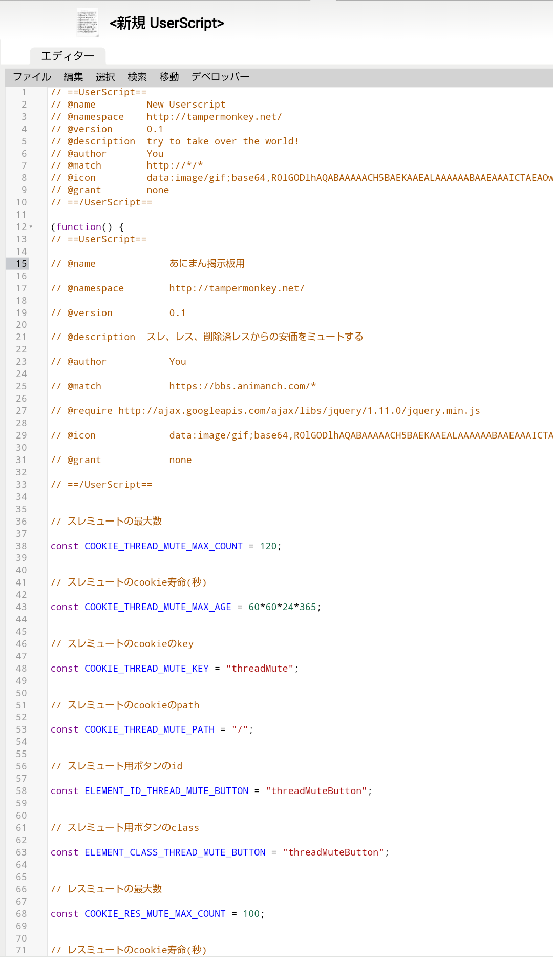Click the 'http://*/*' match value
The image size is (553, 980).
click(x=175, y=165)
